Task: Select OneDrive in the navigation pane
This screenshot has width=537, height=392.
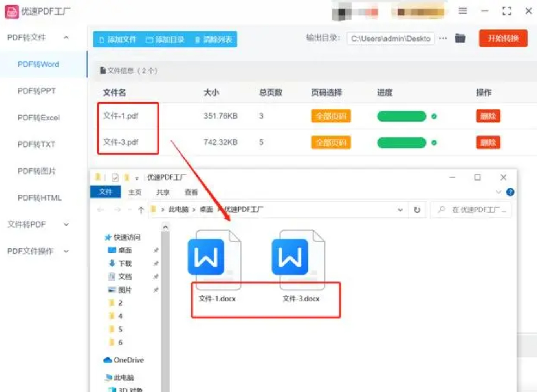Action: coord(129,360)
